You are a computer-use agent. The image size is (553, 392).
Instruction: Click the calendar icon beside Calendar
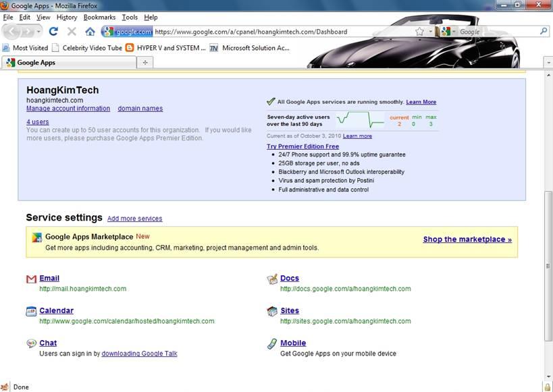(31, 312)
